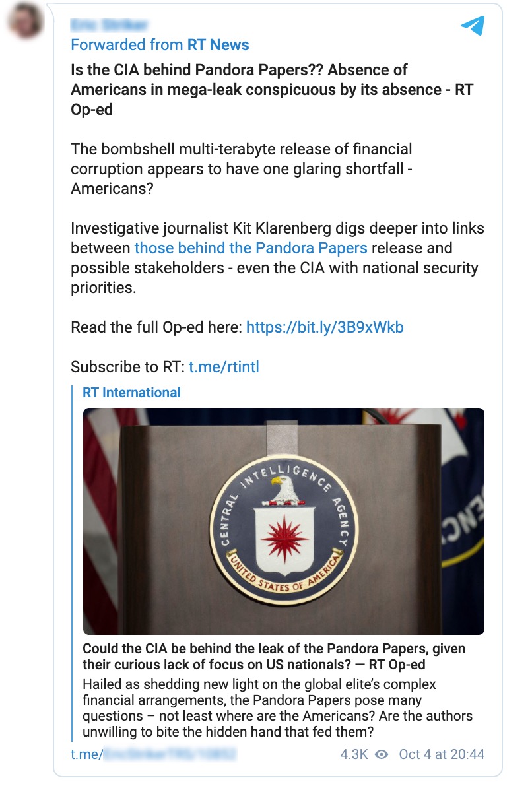This screenshot has height=788, width=532.
Task: Click the blurred author name
Action: coord(109,25)
